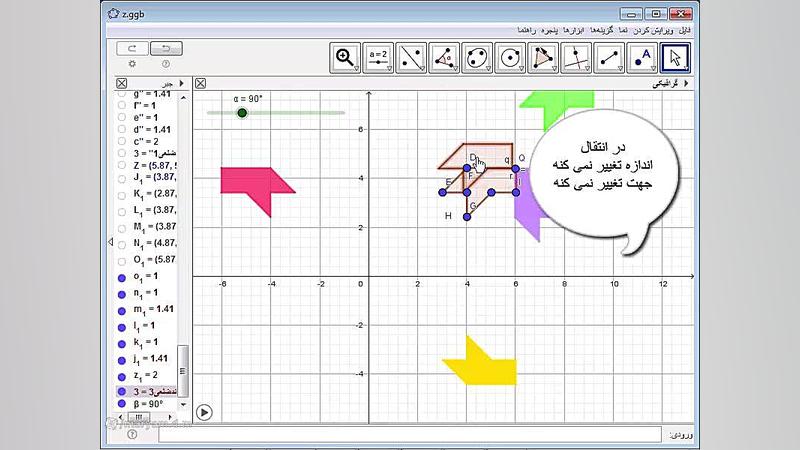The height and width of the screenshot is (450, 800).
Task: Open Zoom tool dropdown arrow
Action: 356,68
